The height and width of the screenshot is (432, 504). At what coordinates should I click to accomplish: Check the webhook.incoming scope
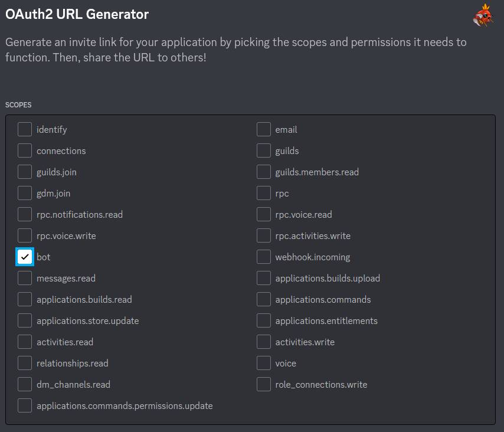click(264, 257)
